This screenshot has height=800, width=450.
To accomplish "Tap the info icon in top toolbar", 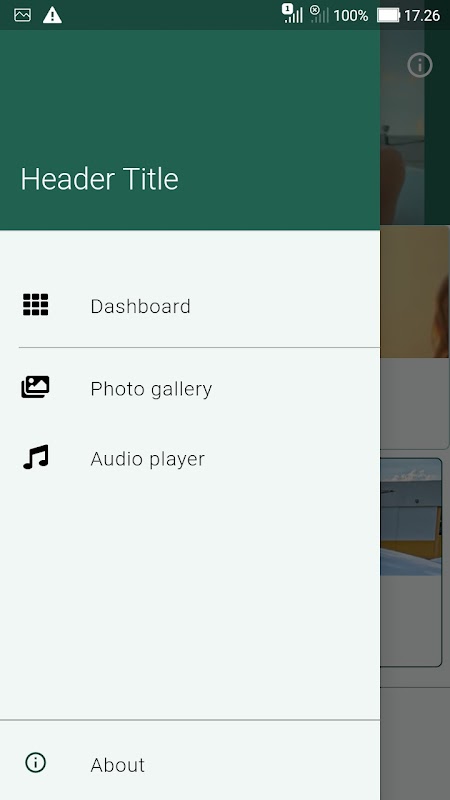I will pyautogui.click(x=420, y=65).
